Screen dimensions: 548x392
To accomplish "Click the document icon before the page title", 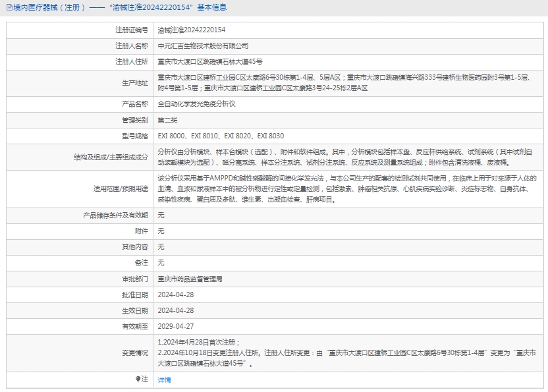I will [7, 7].
